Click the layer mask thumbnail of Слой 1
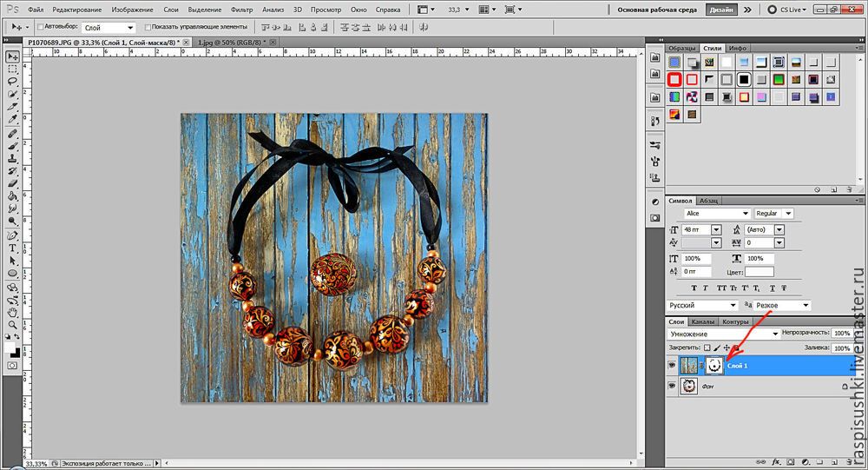This screenshot has height=470, width=868. click(x=714, y=367)
